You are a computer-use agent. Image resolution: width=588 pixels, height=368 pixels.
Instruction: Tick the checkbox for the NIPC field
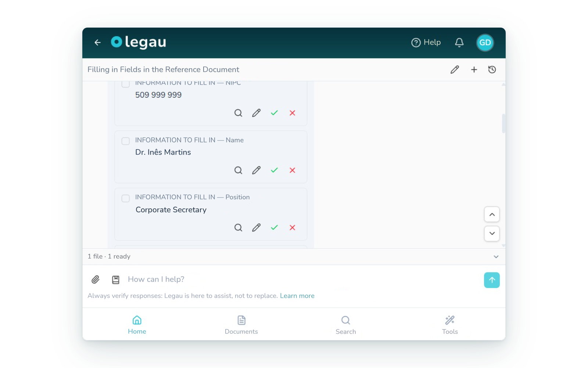126,84
